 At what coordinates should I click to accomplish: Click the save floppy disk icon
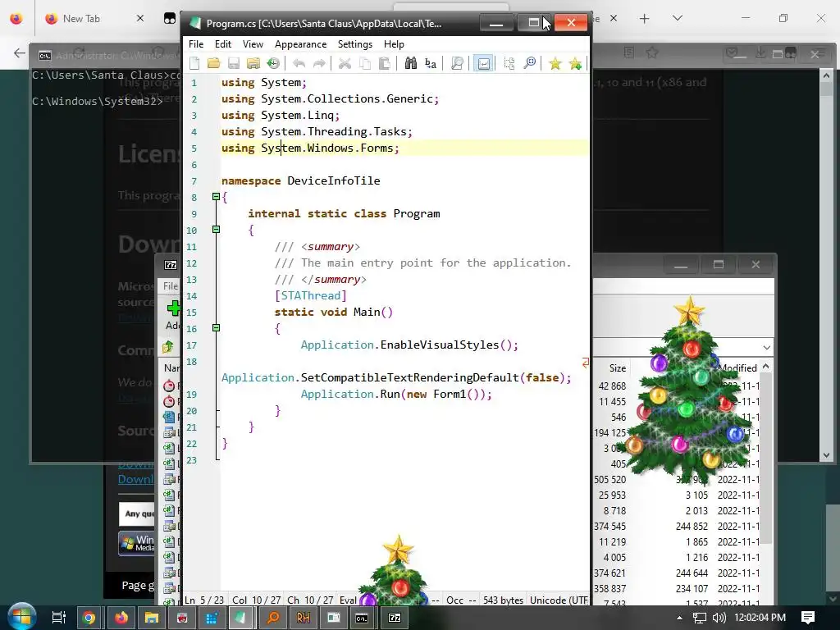(234, 64)
